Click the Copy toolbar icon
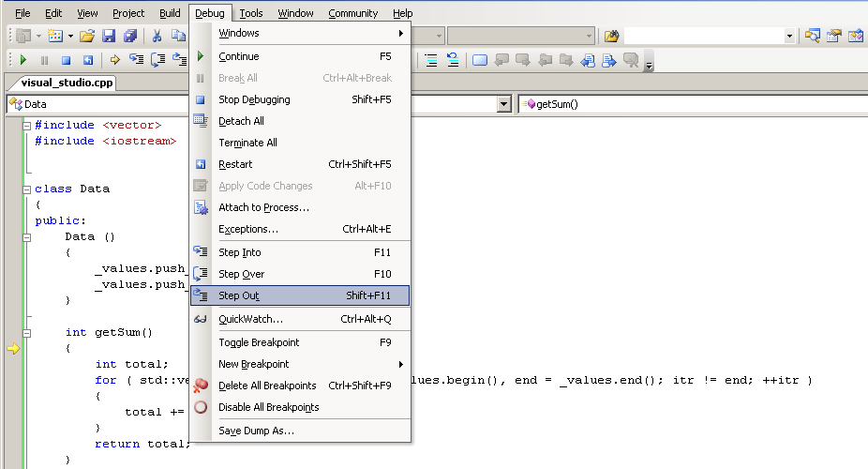The width and height of the screenshot is (868, 469). (x=178, y=36)
